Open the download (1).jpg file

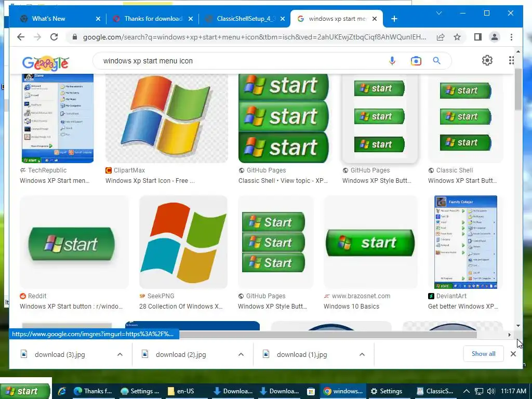[302, 354]
